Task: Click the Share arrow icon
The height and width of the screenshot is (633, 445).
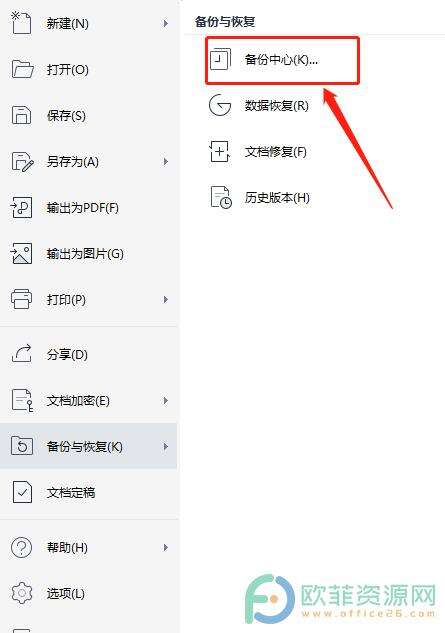Action: [21, 354]
